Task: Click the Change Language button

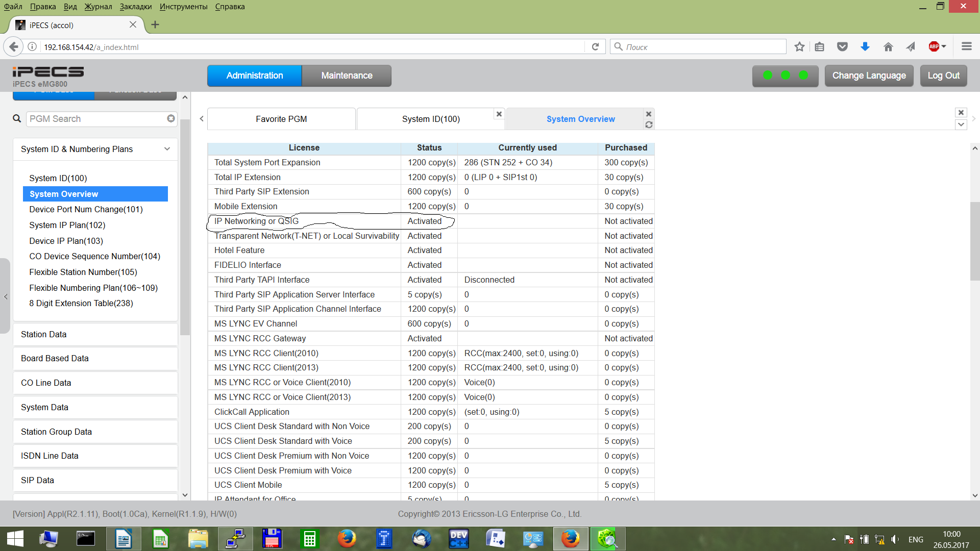Action: (x=869, y=76)
